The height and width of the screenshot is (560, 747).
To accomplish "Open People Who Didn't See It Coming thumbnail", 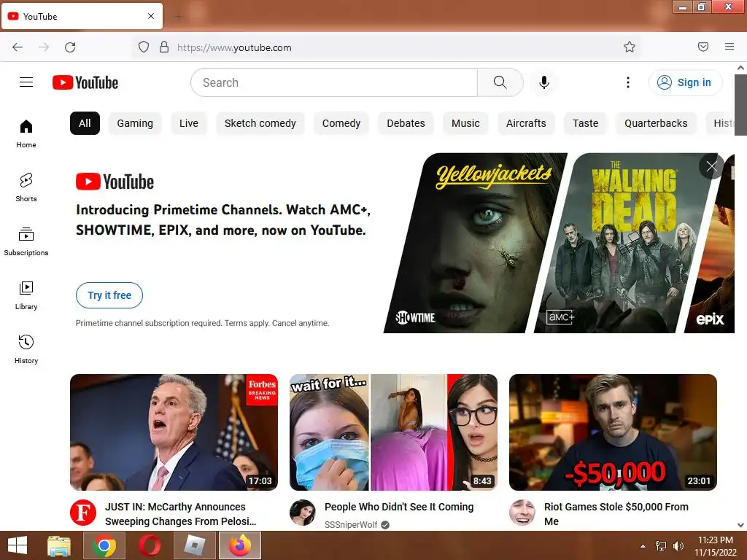I will point(393,432).
